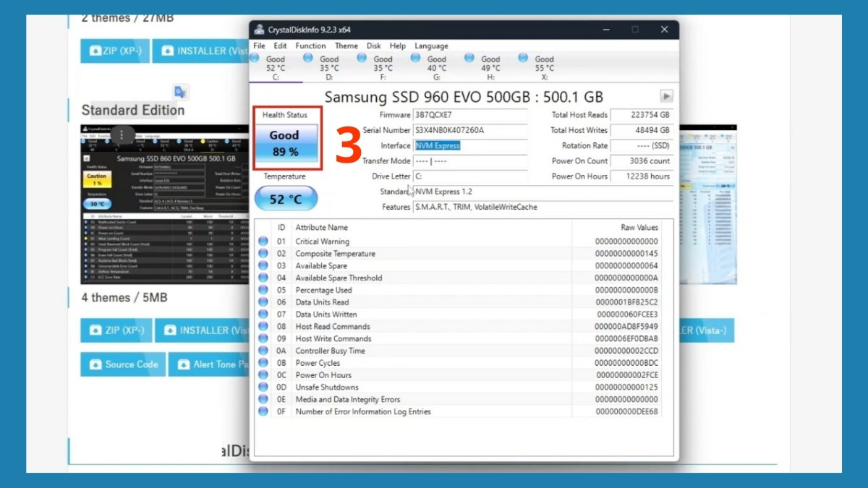This screenshot has width=868, height=488.
Task: Open the Language menu
Action: tap(430, 45)
